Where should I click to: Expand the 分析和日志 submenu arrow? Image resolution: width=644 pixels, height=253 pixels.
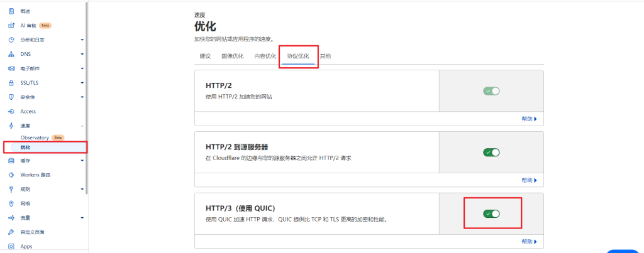(x=82, y=40)
